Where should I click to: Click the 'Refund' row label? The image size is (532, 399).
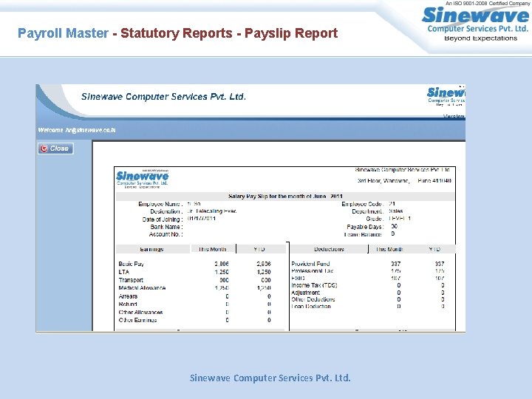point(128,304)
